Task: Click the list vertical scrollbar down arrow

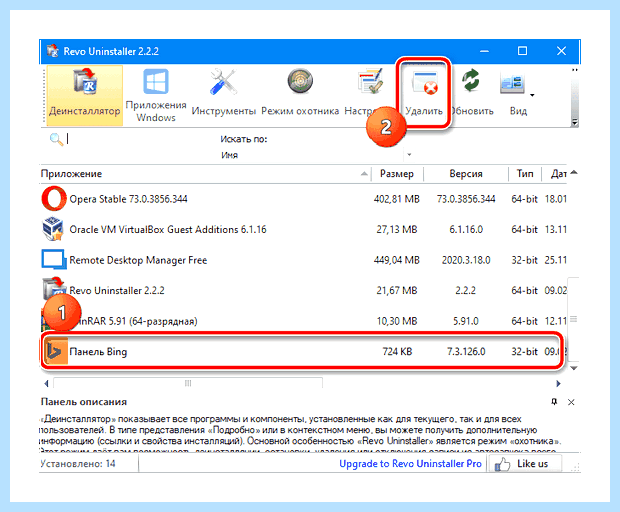Action: pos(574,368)
